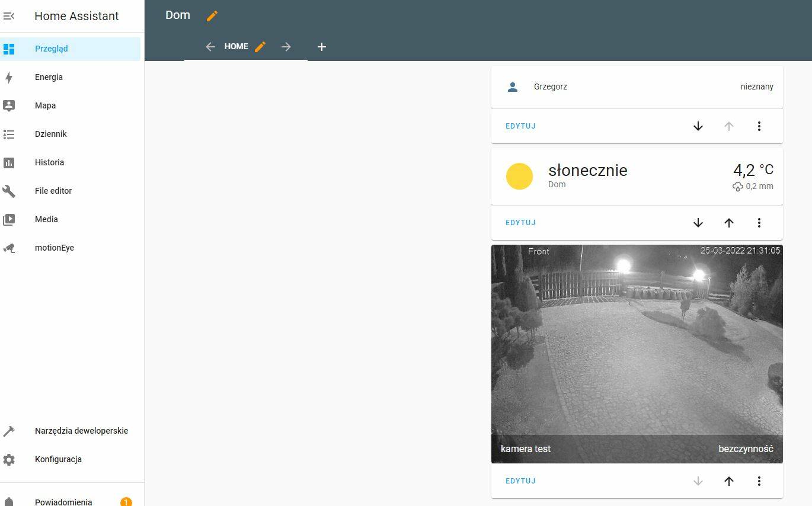Open Konfiguracja settings

coord(70,459)
